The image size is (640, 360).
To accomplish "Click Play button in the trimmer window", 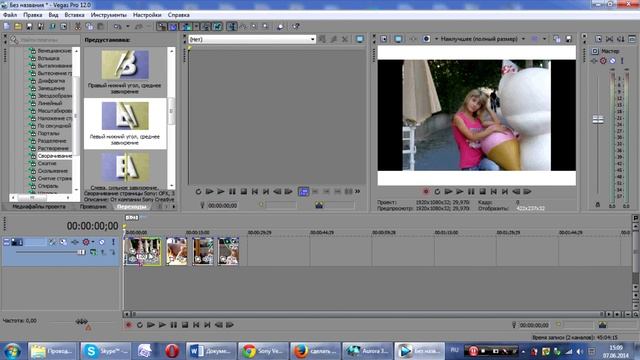I will click(x=221, y=191).
